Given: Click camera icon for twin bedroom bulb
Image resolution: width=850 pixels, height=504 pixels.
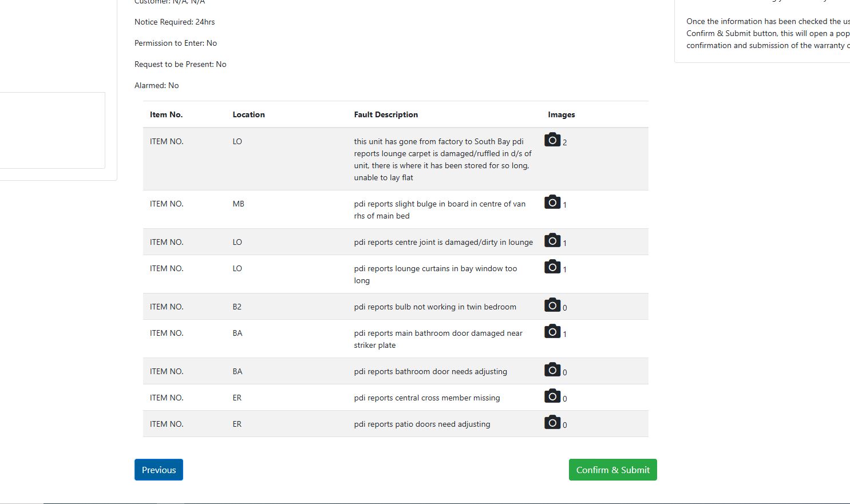Looking at the screenshot, I should click(552, 305).
